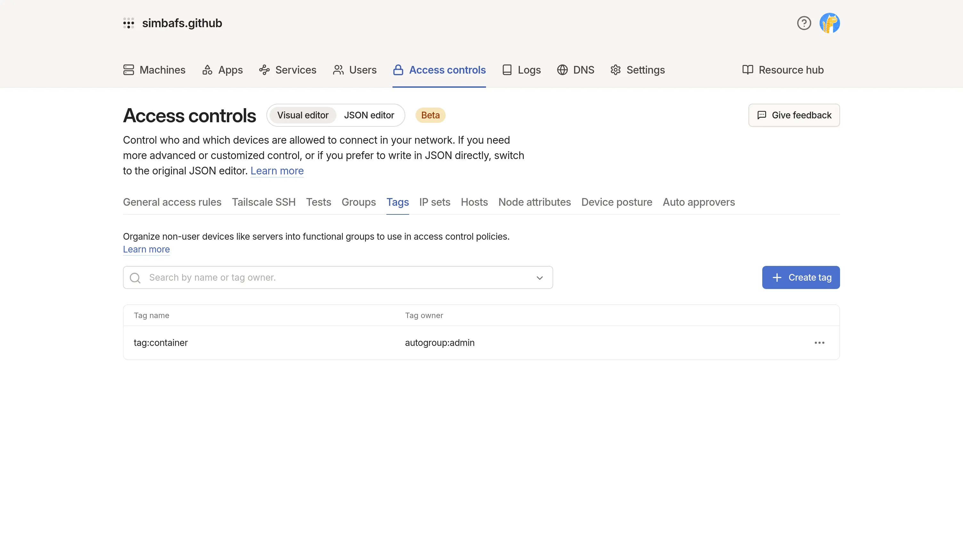Open the Tailscale SSH tab
The width and height of the screenshot is (963, 560).
264,202
